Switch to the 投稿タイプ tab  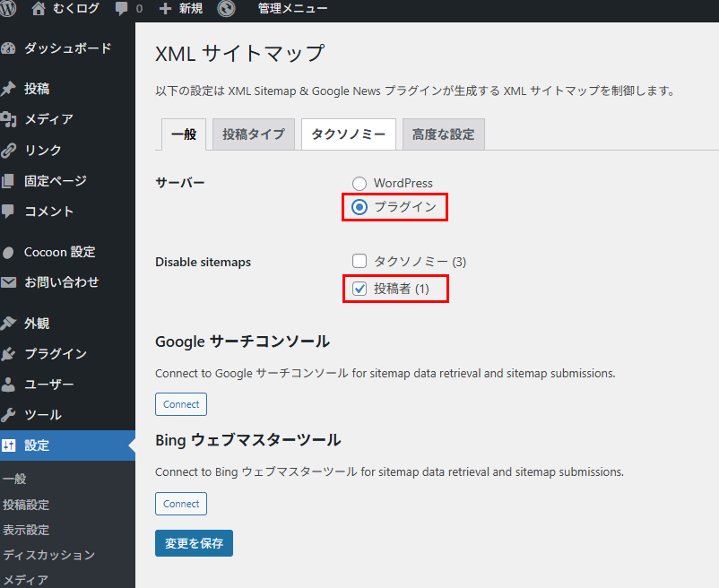(x=254, y=134)
